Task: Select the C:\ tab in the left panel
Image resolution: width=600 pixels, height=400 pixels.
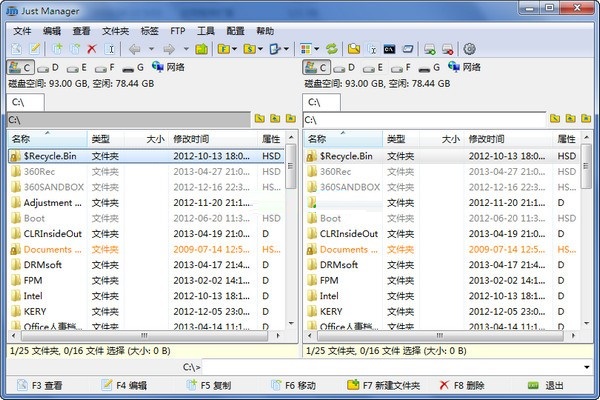Action: tap(25, 103)
